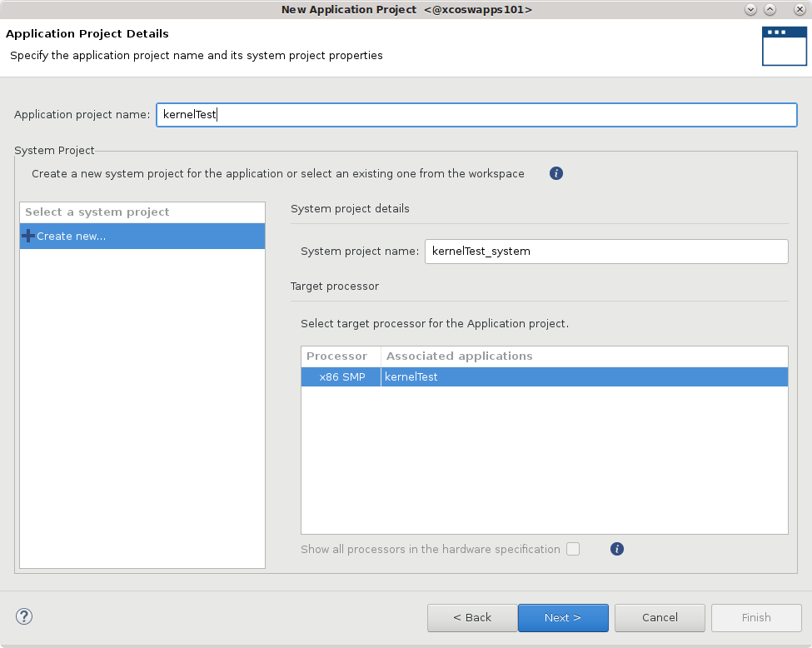Click info icon next to Show all processors
Image resolution: width=812 pixels, height=648 pixels.
(617, 549)
